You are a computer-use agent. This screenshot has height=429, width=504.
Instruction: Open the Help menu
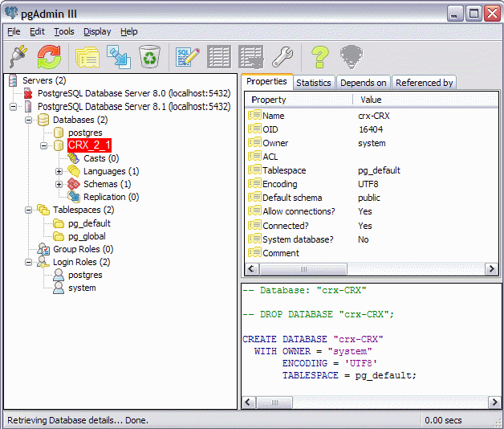(129, 31)
